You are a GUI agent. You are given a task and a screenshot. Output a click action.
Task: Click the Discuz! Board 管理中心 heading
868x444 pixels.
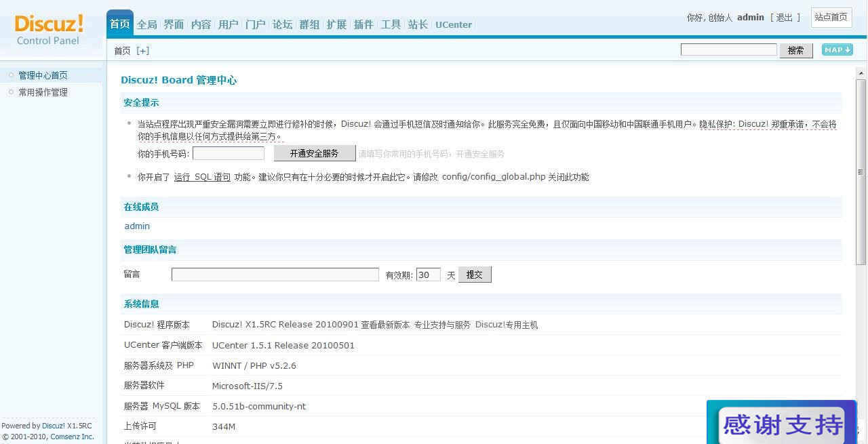tap(179, 80)
